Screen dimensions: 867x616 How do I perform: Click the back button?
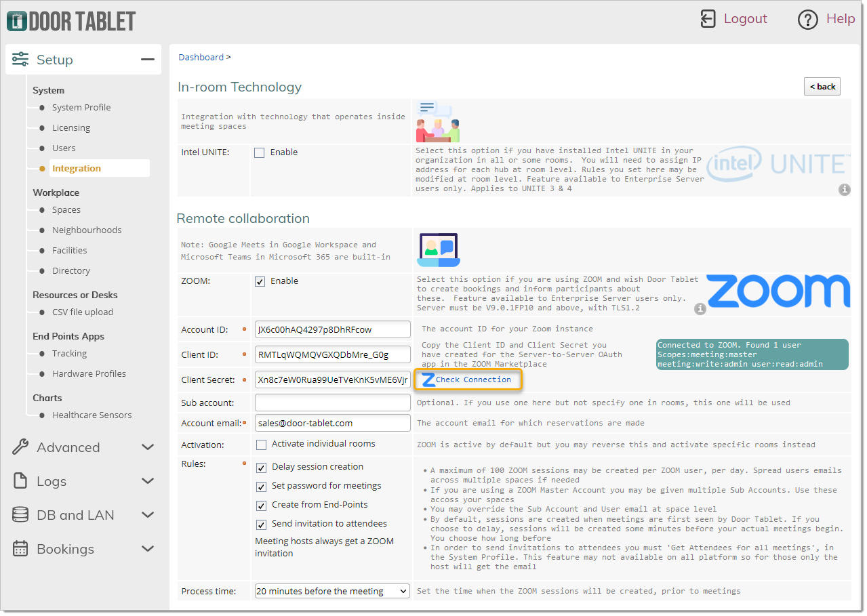(x=822, y=87)
